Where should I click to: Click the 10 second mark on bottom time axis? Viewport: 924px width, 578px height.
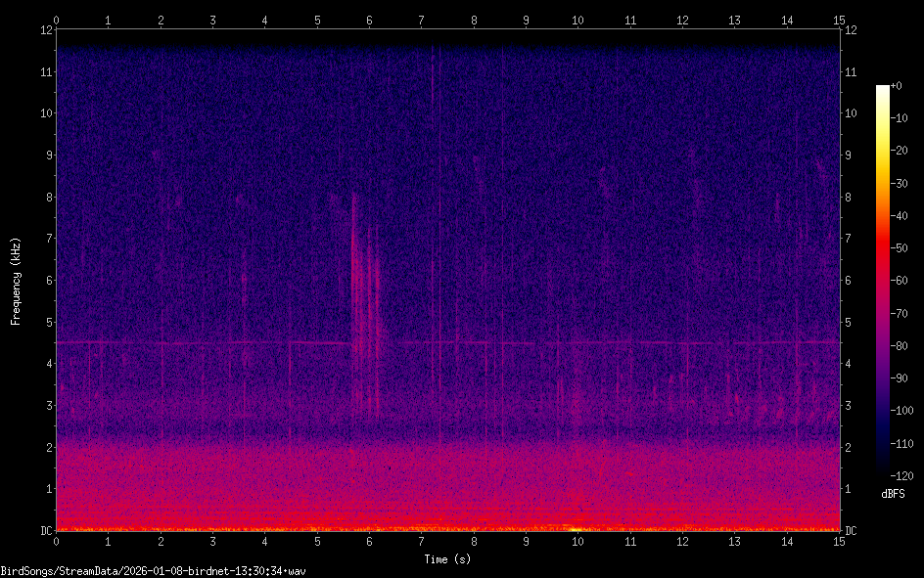(577, 541)
